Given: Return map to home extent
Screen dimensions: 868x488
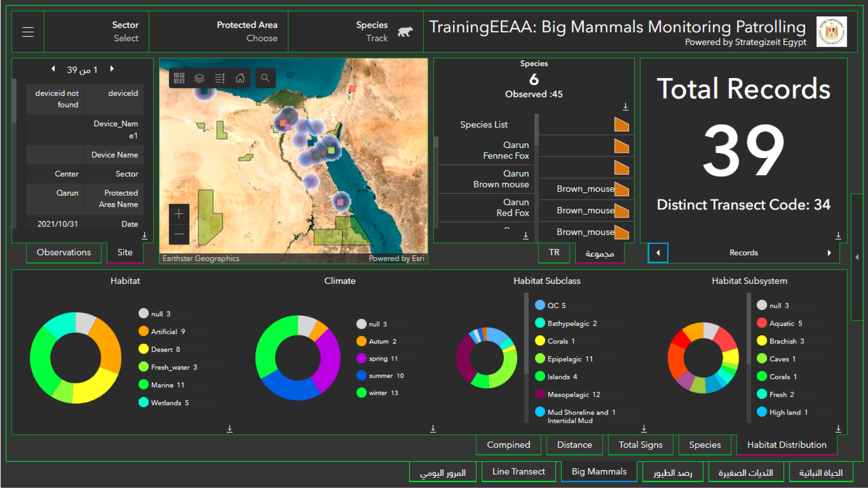Looking at the screenshot, I should [240, 78].
